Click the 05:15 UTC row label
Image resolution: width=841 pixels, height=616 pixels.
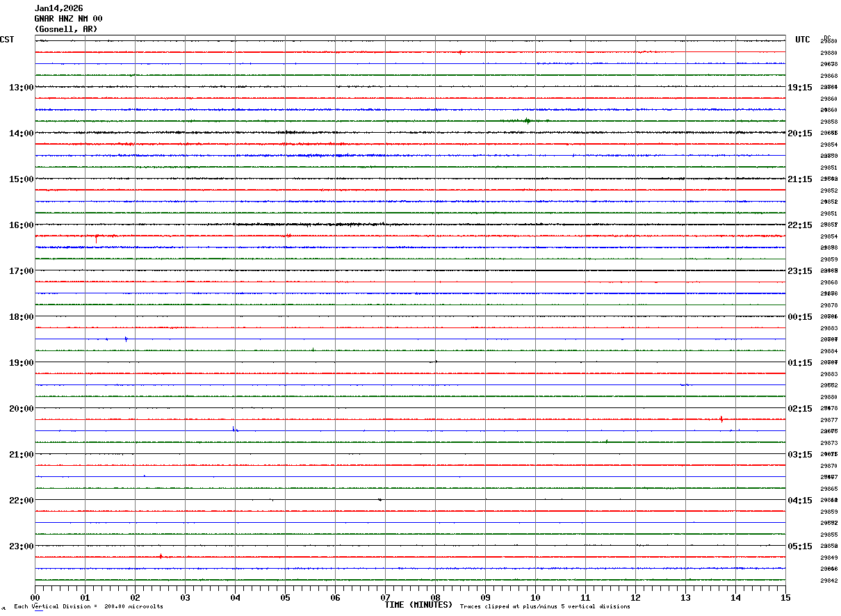(800, 546)
